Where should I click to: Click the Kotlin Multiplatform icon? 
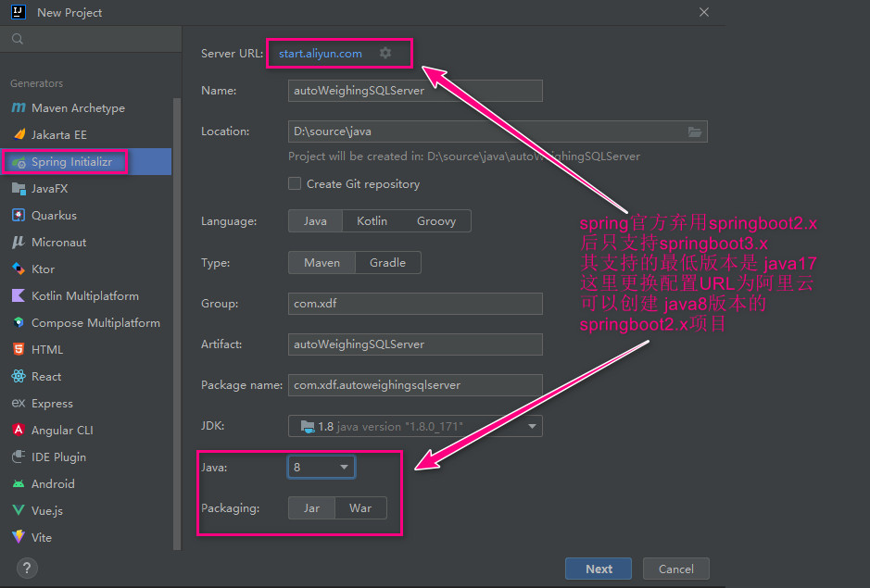click(x=19, y=295)
